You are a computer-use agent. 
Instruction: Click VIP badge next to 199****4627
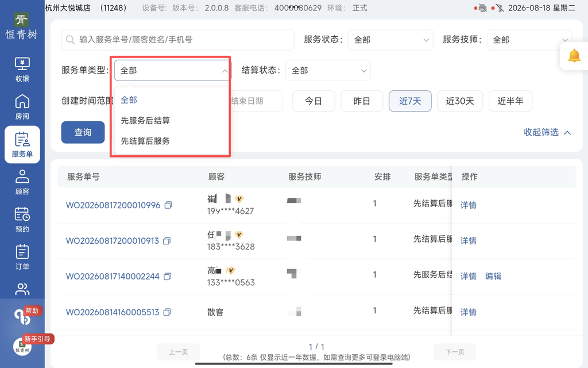point(239,198)
